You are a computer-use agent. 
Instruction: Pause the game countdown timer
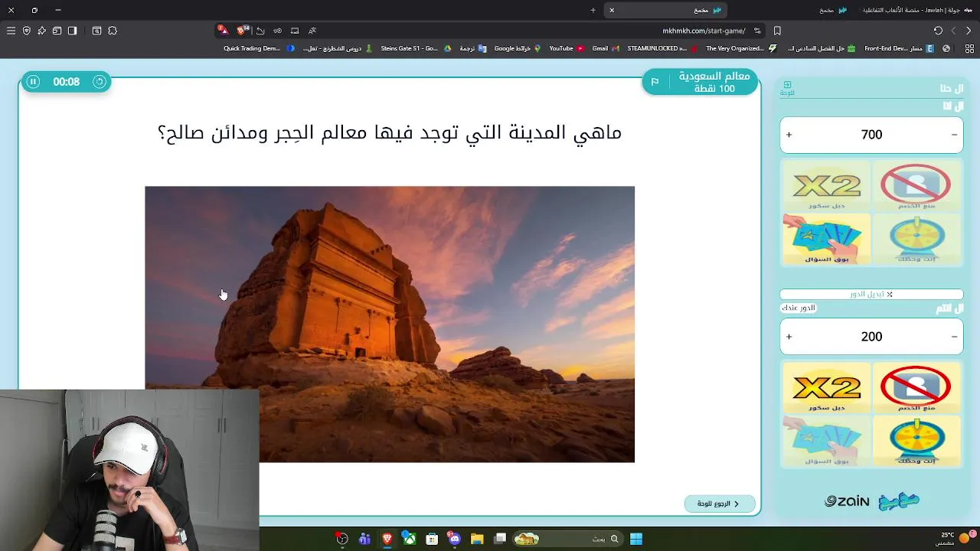pyautogui.click(x=33, y=81)
